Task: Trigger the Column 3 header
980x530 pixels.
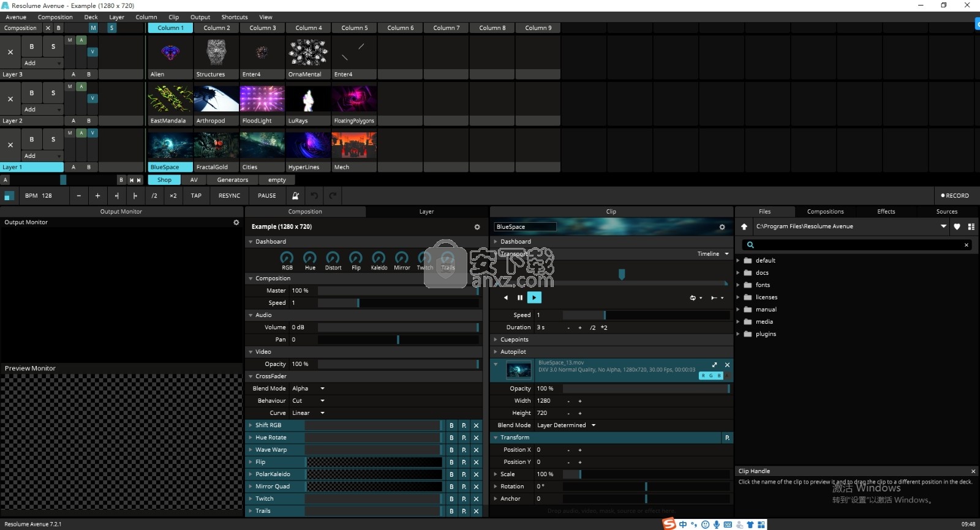Action: click(x=262, y=28)
